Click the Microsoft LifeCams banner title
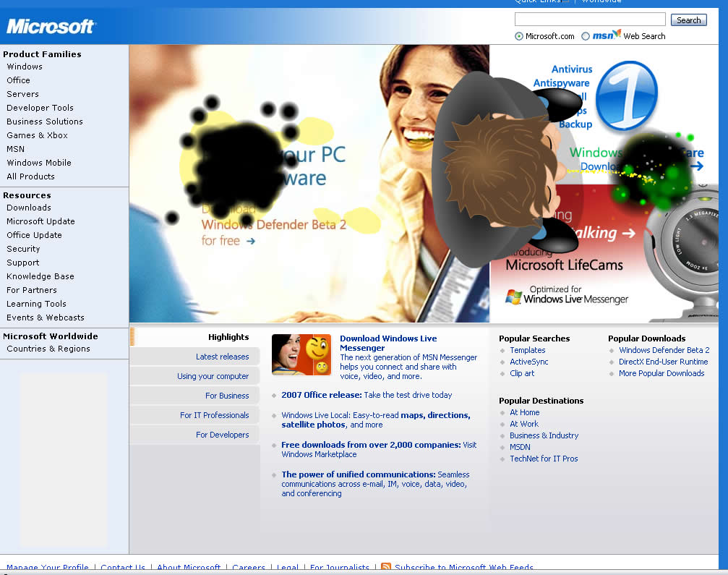Screen dimensions: 728x575 tap(564, 265)
